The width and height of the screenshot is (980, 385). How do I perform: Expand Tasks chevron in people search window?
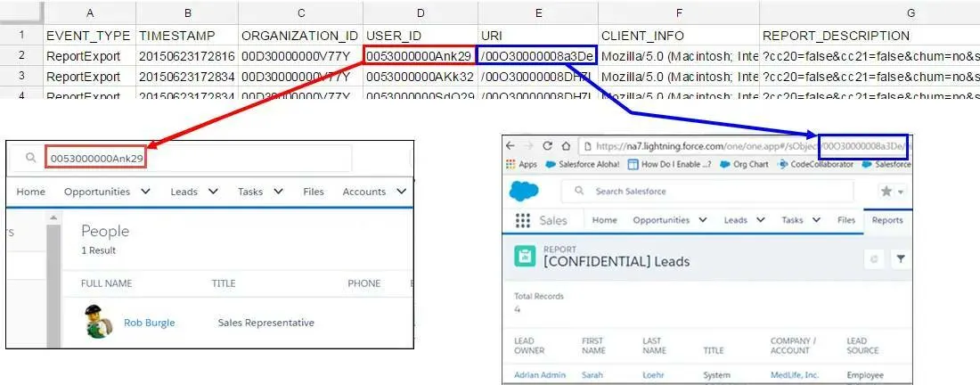(x=278, y=192)
